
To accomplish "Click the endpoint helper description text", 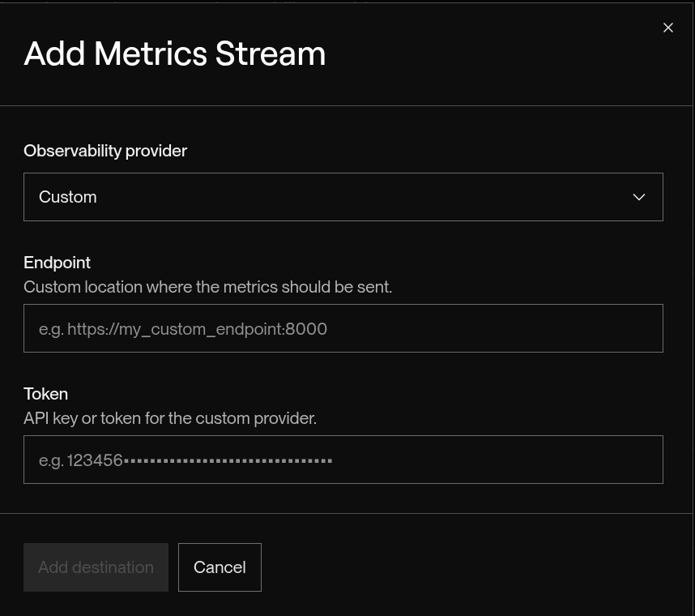I will pos(207,286).
